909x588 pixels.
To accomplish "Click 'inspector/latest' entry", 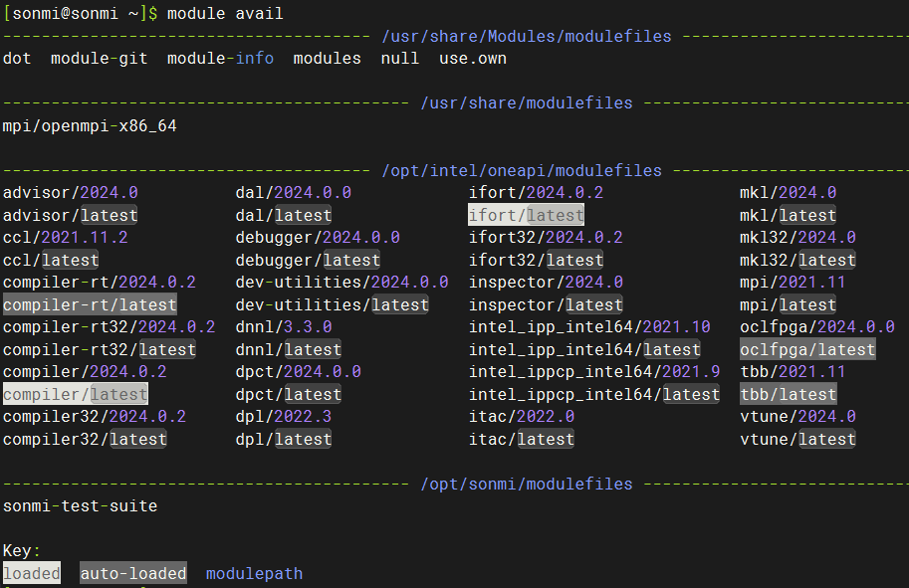I will coord(546,304).
